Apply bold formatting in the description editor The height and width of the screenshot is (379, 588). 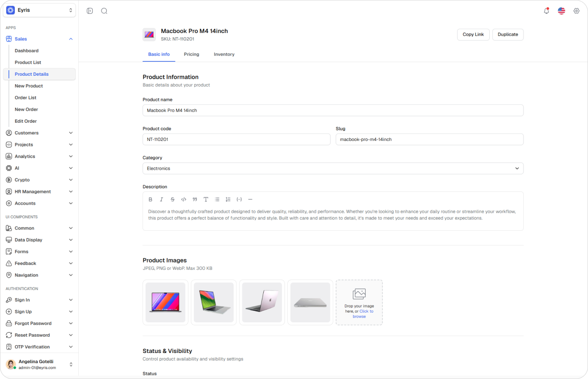pyautogui.click(x=150, y=200)
